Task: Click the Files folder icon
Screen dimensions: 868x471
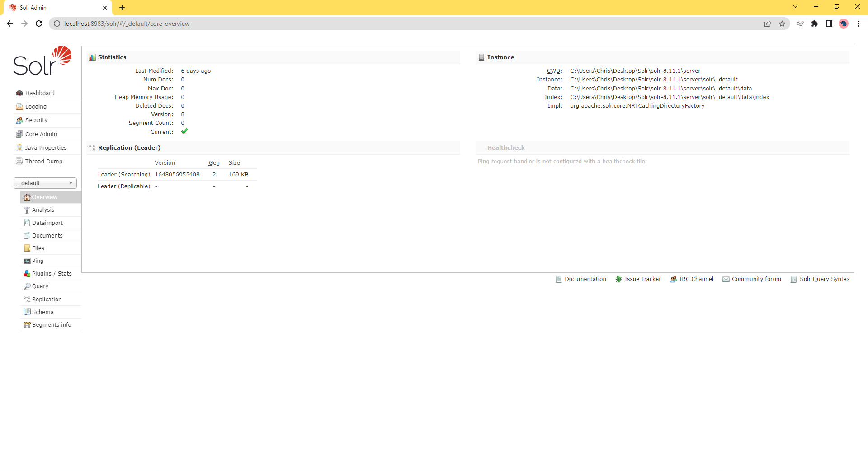Action: point(27,248)
